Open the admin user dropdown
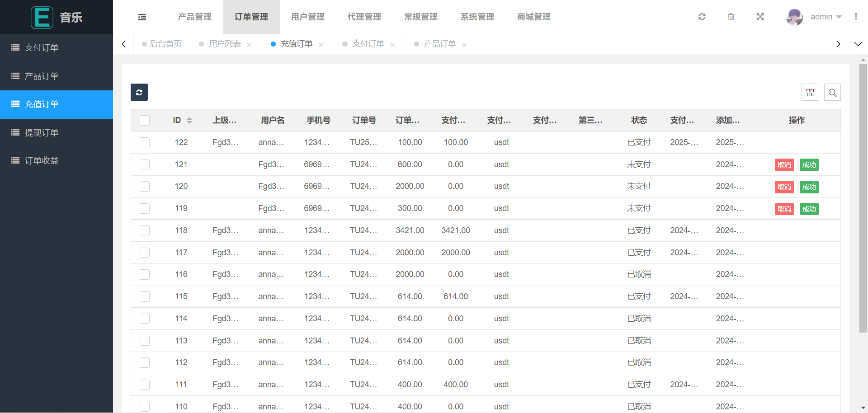The width and height of the screenshot is (868, 413). [826, 17]
